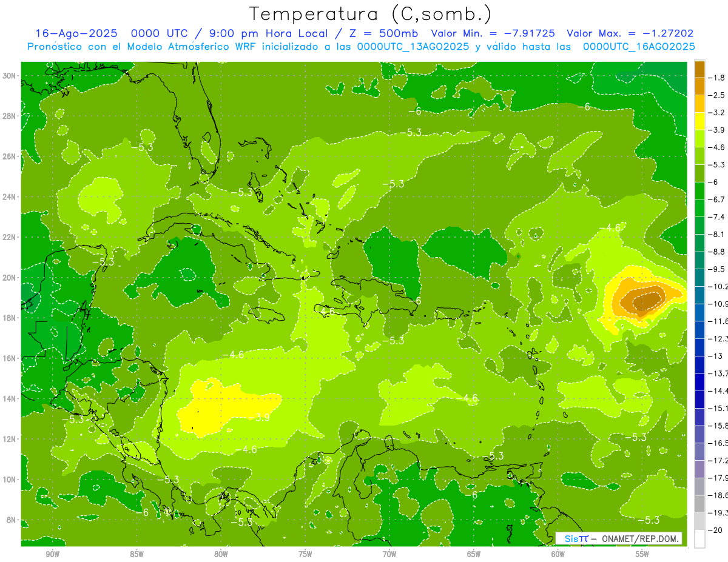Screen dimensions: 728x562
Task: Click the 55W longitude axis label
Action: [x=642, y=554]
